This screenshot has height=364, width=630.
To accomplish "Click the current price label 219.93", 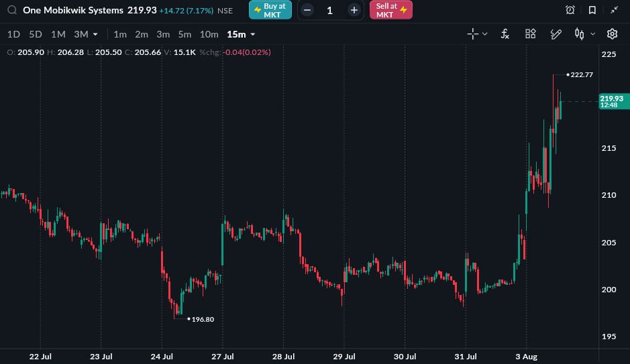I will pyautogui.click(x=614, y=101).
